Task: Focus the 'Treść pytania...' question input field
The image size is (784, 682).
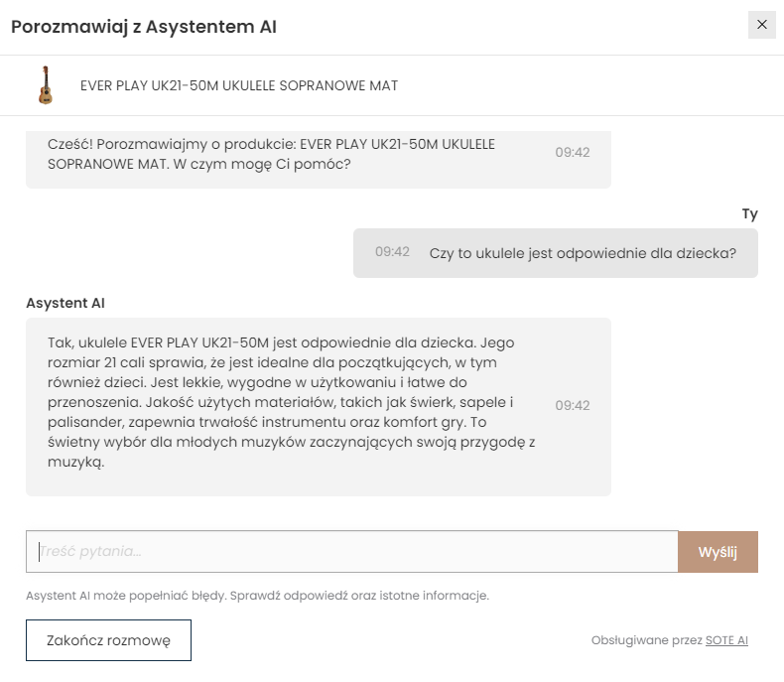Action: 352,552
